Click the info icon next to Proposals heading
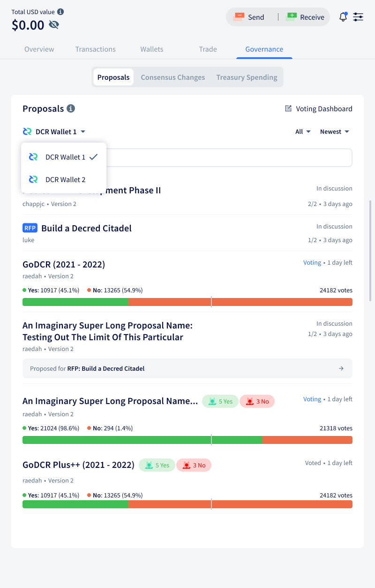 71,108
